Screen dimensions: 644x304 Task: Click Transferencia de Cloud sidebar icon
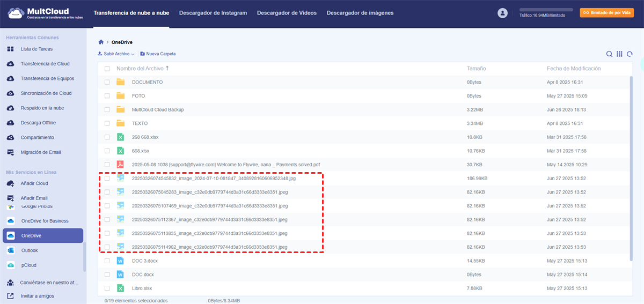click(x=10, y=64)
